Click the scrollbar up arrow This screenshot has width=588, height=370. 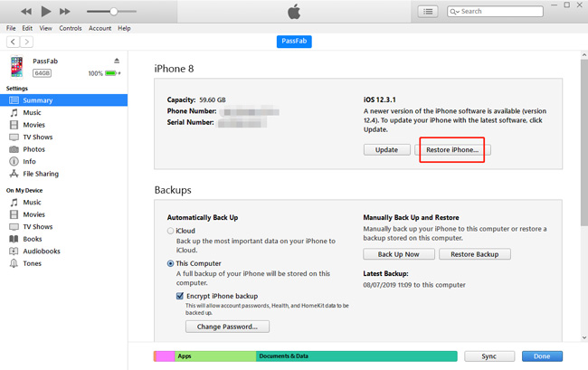pos(583,55)
